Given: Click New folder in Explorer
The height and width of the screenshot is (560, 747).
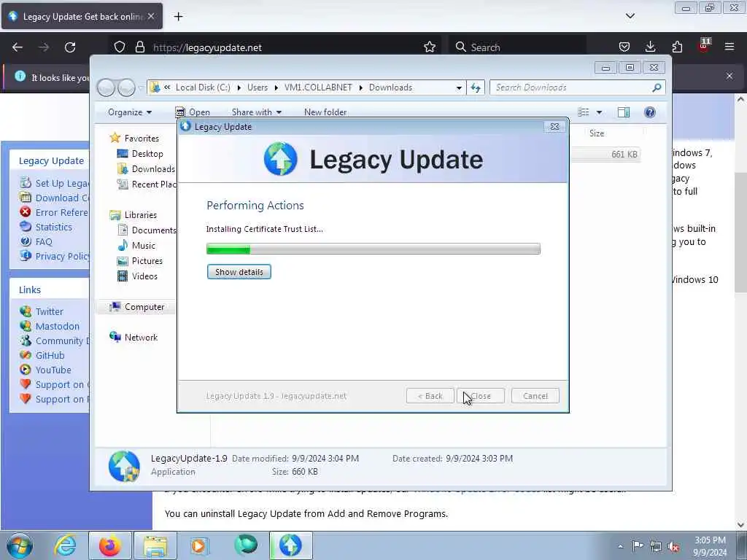Looking at the screenshot, I should [x=325, y=112].
